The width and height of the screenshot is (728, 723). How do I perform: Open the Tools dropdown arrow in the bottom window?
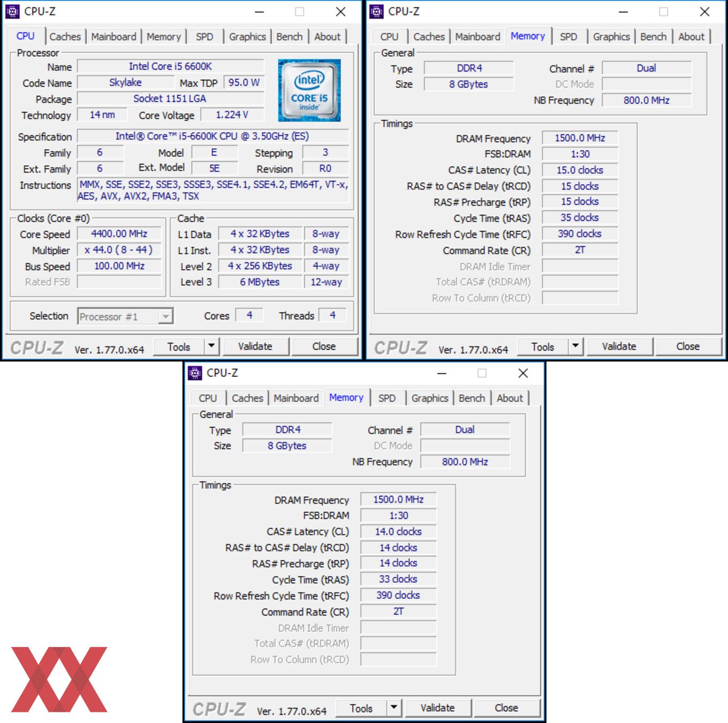pos(394,708)
